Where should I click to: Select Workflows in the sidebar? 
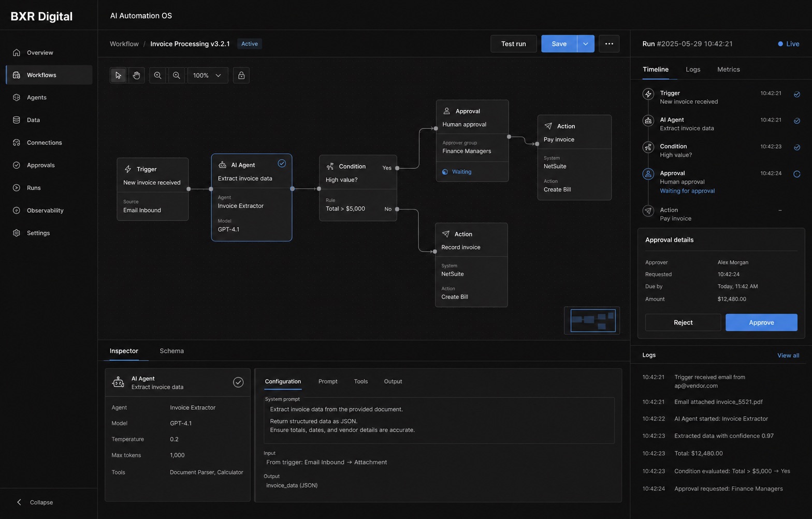(x=49, y=75)
